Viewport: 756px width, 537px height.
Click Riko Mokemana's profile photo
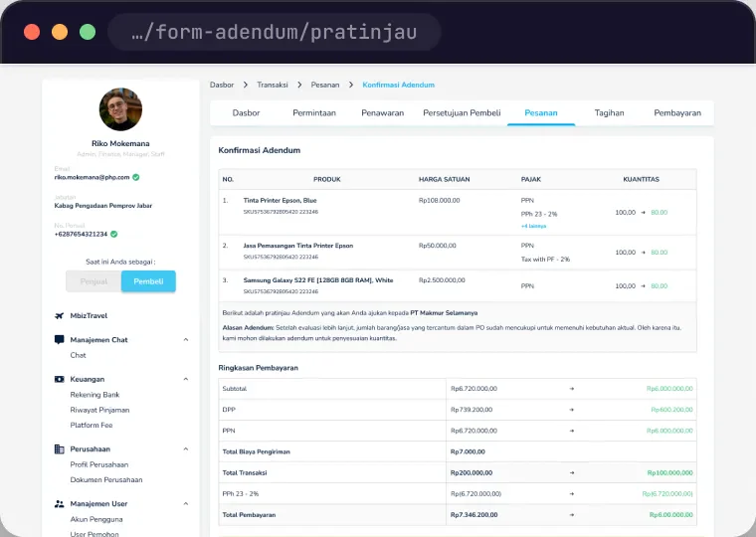pos(120,109)
